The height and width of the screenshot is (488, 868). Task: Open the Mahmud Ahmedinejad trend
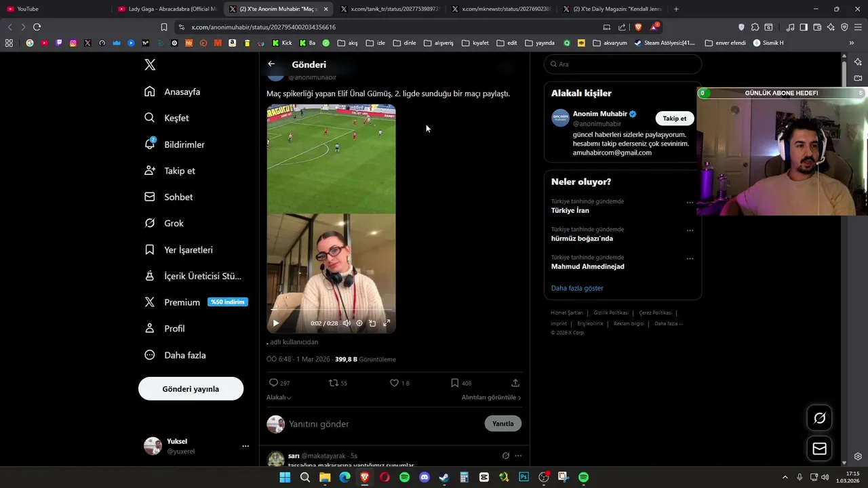point(588,266)
